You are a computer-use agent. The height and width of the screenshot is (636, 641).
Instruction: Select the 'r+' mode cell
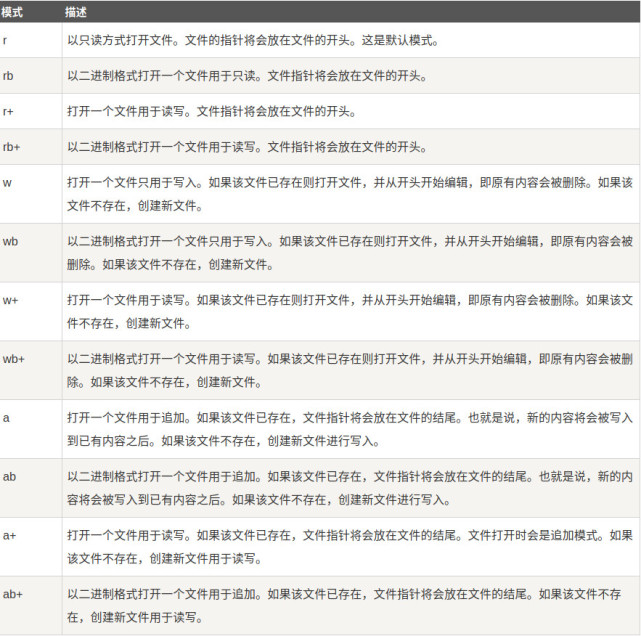tap(31, 111)
